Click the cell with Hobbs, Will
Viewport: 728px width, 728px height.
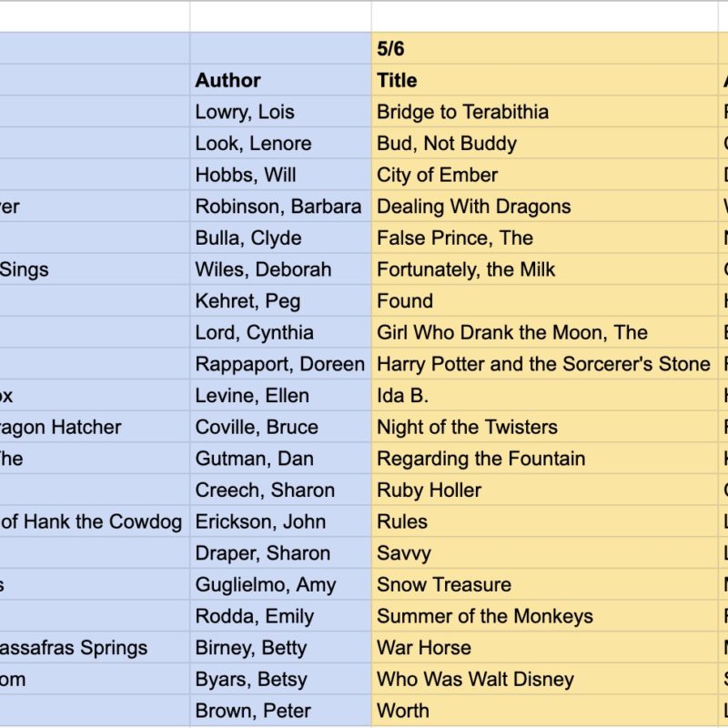coord(280,175)
